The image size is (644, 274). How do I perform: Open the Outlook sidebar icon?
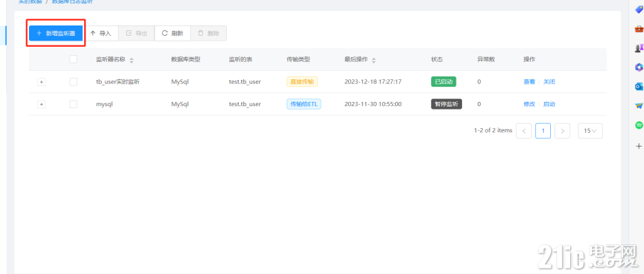click(638, 87)
